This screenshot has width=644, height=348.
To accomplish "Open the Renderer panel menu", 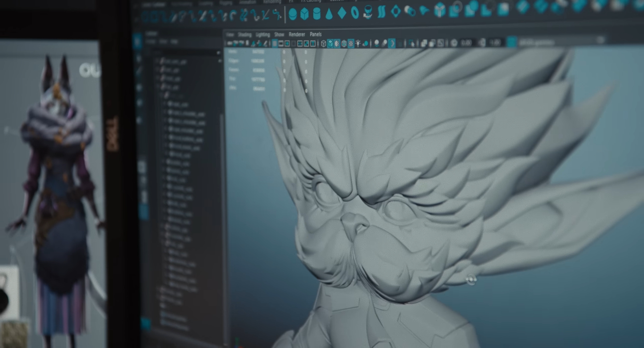I will click(297, 34).
